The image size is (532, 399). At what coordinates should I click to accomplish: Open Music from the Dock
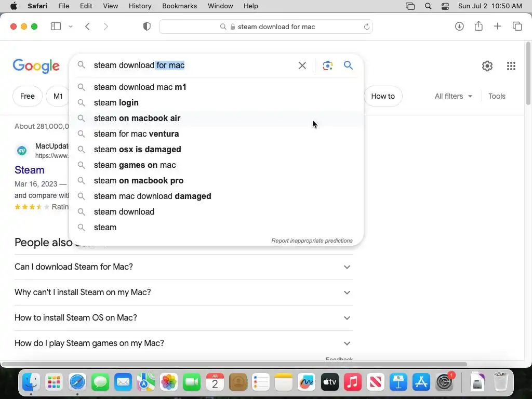(353, 382)
